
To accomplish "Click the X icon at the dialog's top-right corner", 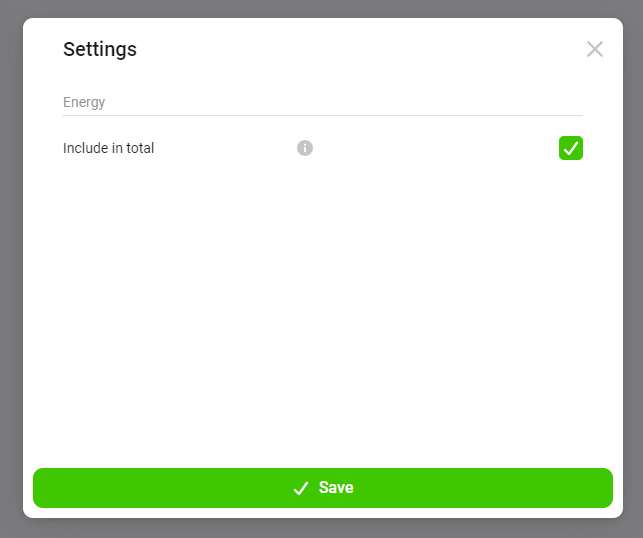I will 595,49.
